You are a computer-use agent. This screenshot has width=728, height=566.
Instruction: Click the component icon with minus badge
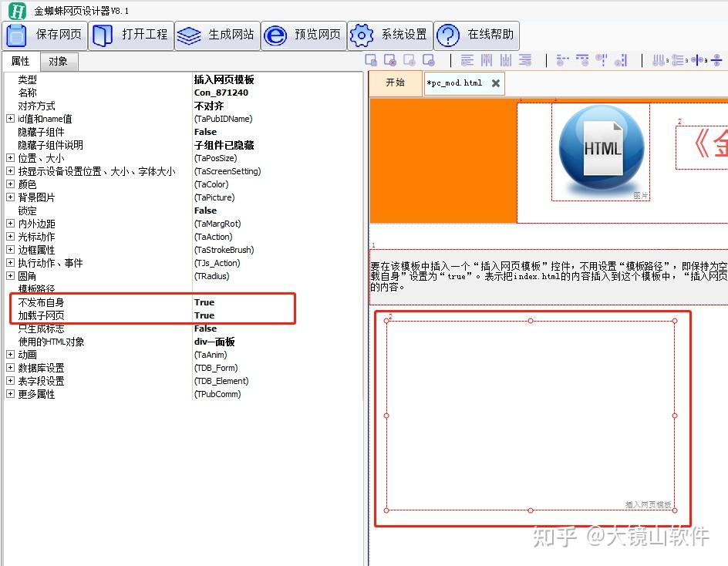click(429, 60)
